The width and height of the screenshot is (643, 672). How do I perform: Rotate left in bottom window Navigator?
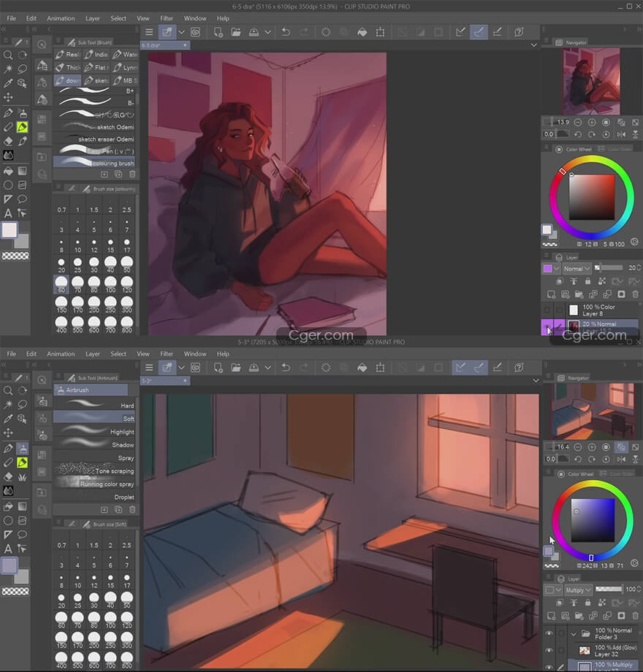tap(578, 459)
